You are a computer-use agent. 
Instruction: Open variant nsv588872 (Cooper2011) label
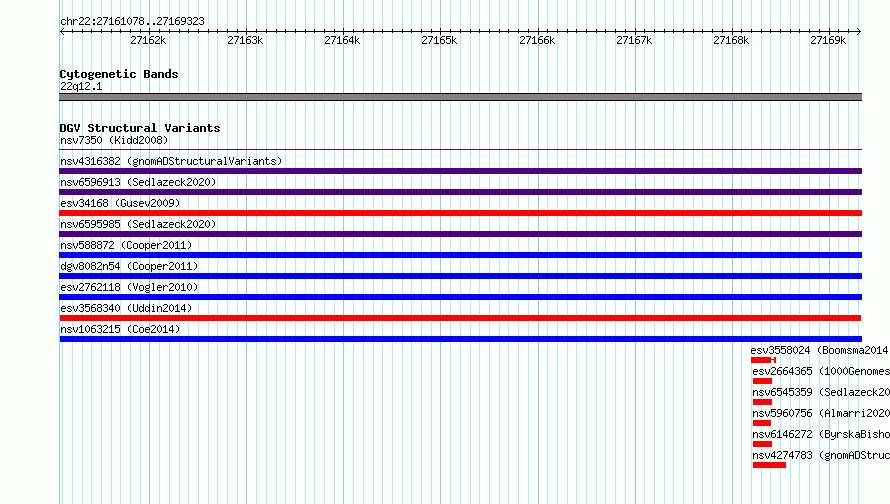pyautogui.click(x=126, y=245)
